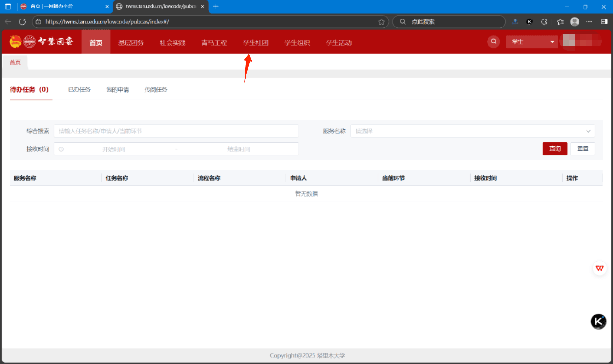
Task: Click the browser refresh icon
Action: pyautogui.click(x=22, y=22)
